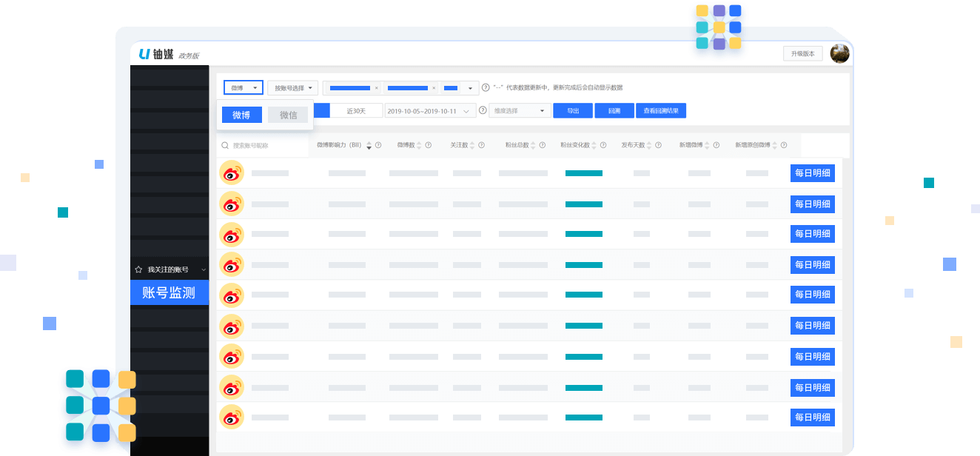Viewport: 980px width, 456px height.
Task: Open the 按账号选择 dropdown
Action: (292, 87)
